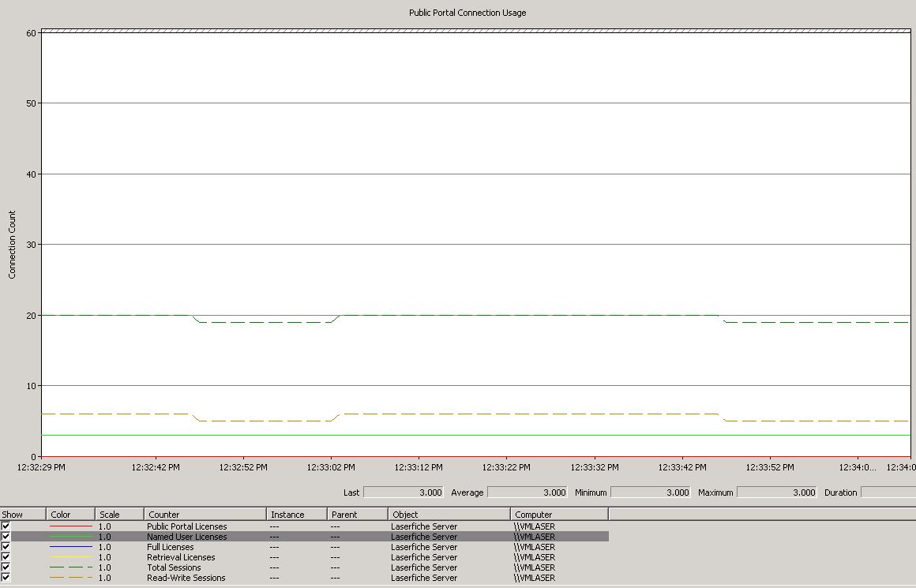Toggle the Named User Licenses checkbox
The width and height of the screenshot is (916, 588).
[6, 536]
